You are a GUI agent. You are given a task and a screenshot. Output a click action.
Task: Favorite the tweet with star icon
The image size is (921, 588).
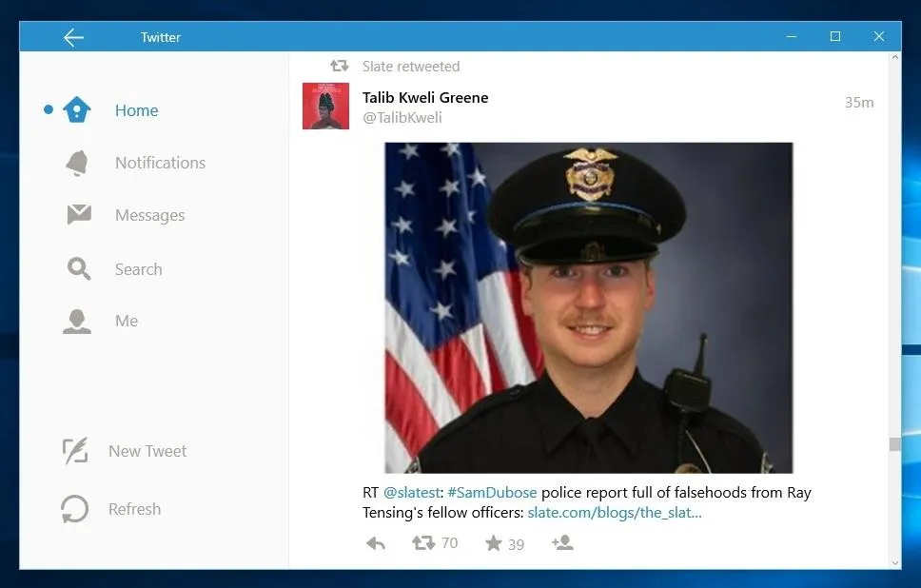pyautogui.click(x=494, y=542)
